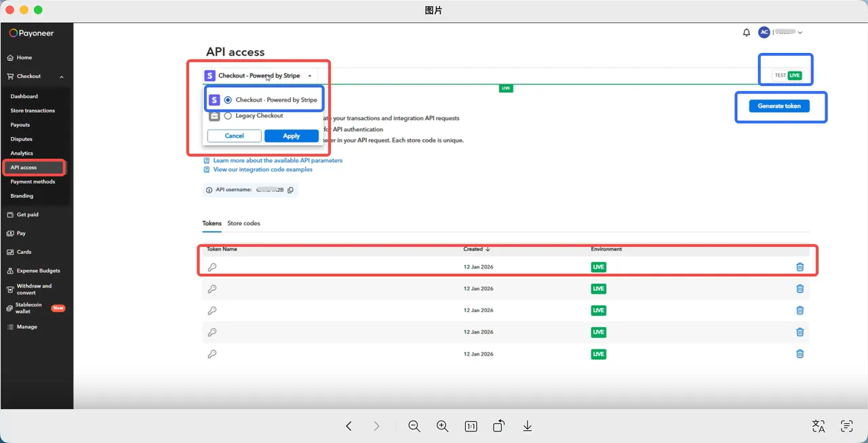Click the API username info icon
This screenshot has height=443, width=868.
click(210, 190)
